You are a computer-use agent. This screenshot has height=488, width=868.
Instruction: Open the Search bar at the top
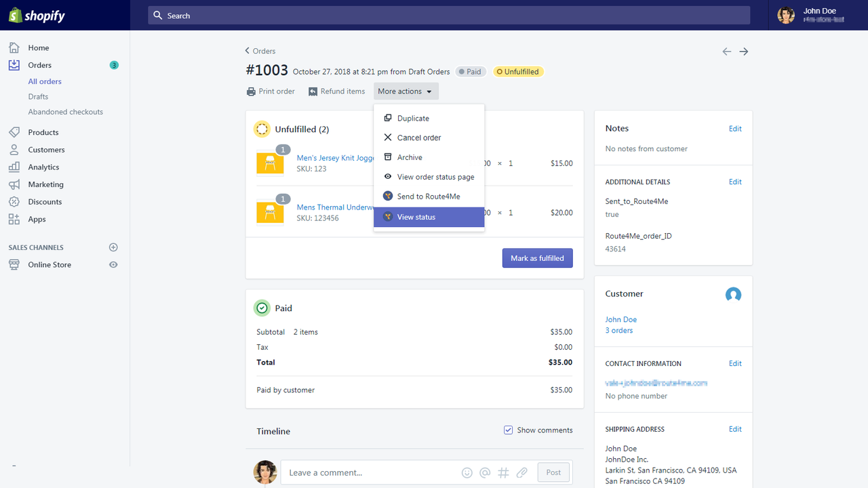448,15
